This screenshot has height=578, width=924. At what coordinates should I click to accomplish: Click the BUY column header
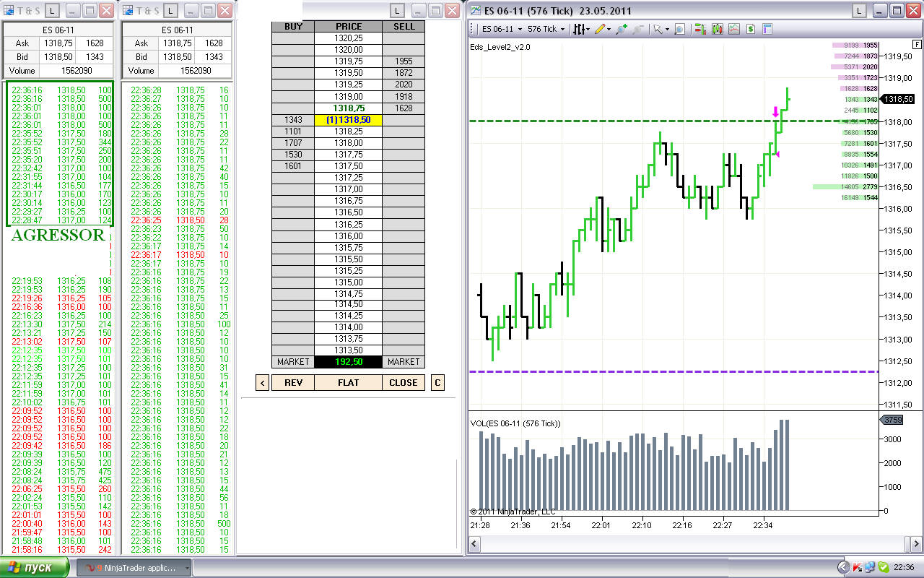pos(293,26)
